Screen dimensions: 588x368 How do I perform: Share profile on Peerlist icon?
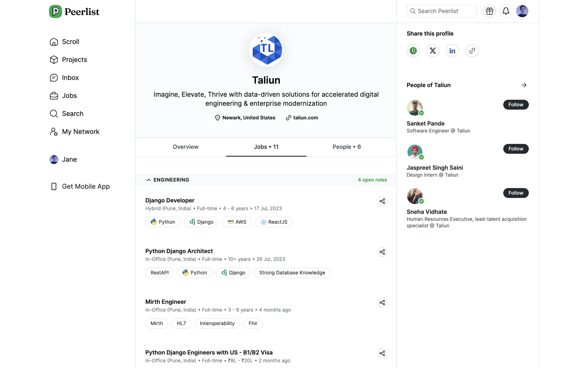tap(413, 51)
